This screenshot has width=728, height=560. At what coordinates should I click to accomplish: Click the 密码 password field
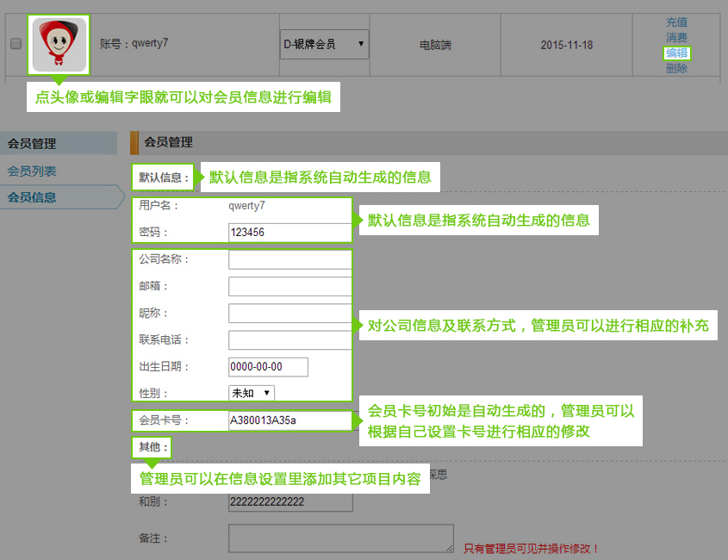click(x=290, y=232)
